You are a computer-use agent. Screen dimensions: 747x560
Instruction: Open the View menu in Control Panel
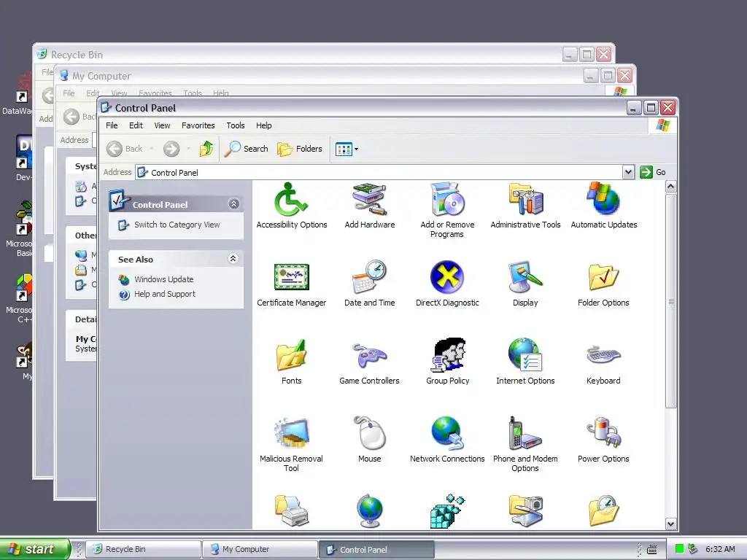click(162, 125)
